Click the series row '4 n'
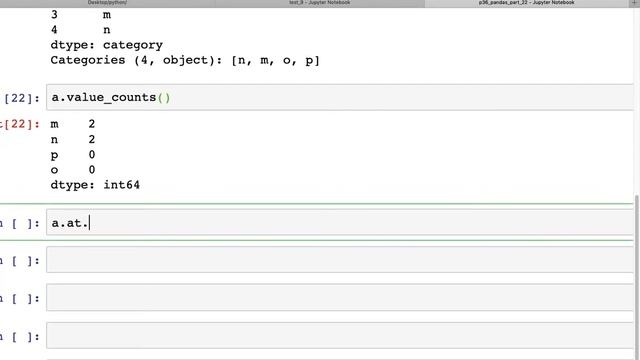 click(x=81, y=30)
